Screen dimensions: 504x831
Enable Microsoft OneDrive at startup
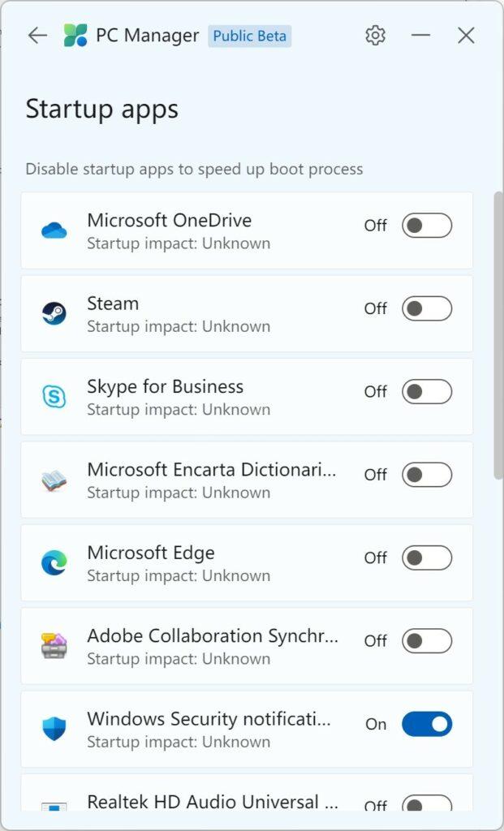pos(427,226)
